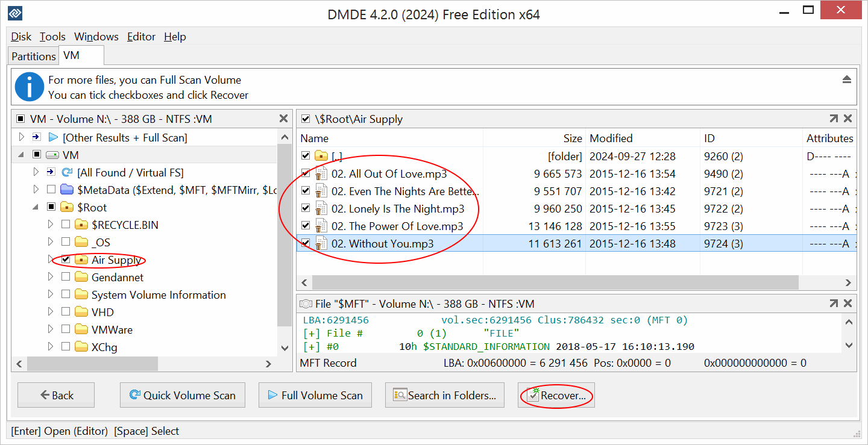
Task: Tick the VMWare folder checkbox
Action: click(66, 329)
